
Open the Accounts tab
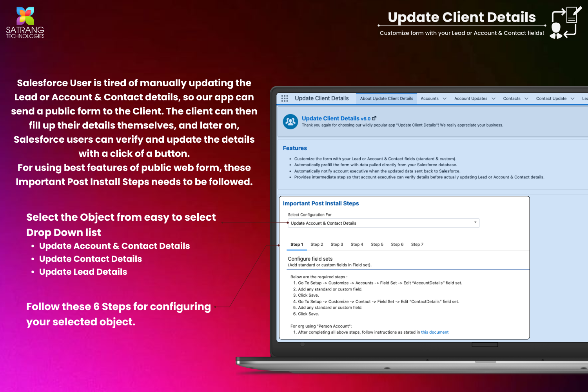point(430,98)
